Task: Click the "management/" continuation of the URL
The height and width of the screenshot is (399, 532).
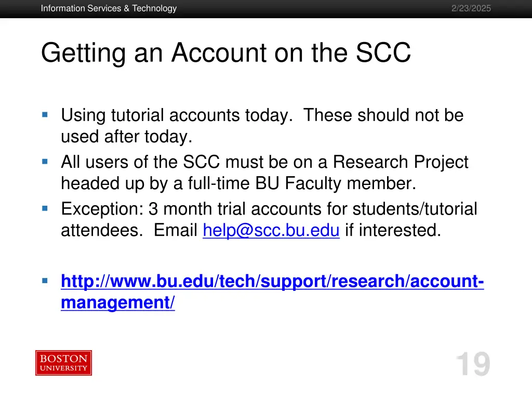Action: 118,302
